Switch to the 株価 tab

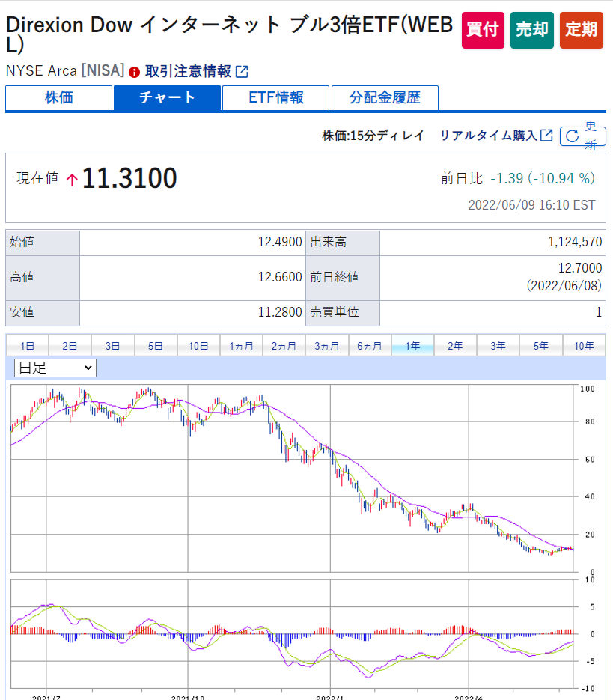tap(58, 97)
